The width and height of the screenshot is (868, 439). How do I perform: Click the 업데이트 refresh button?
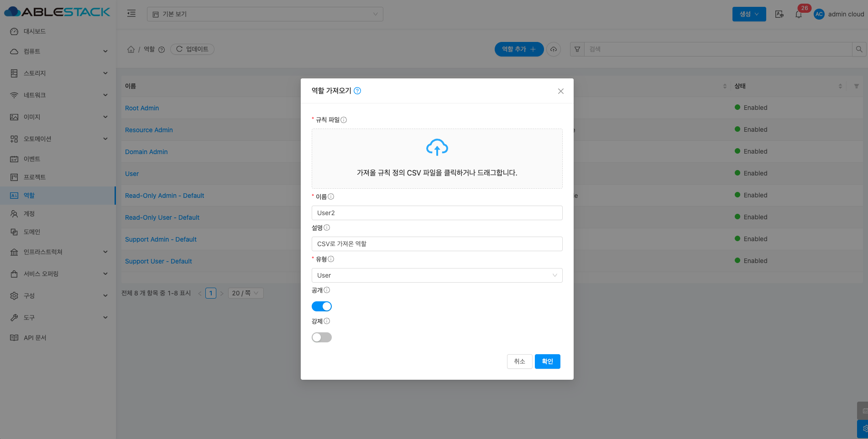click(x=192, y=49)
